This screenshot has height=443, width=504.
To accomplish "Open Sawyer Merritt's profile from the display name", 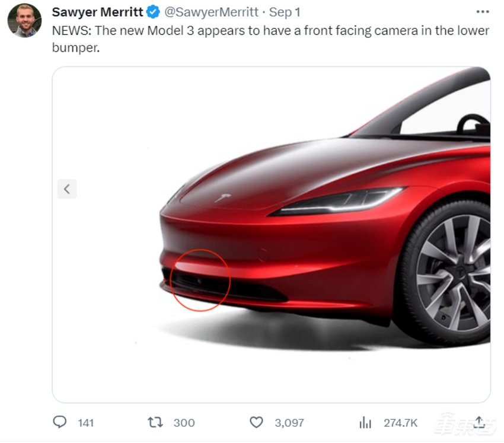I will pyautogui.click(x=97, y=11).
